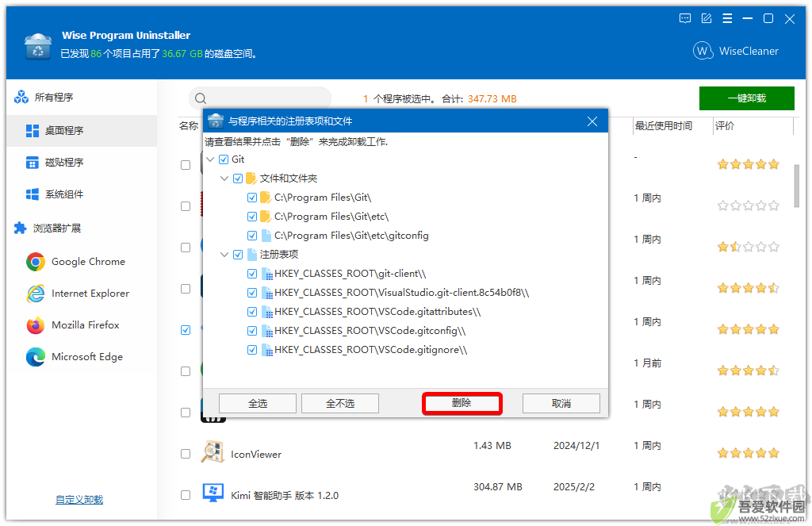Uncheck the C:\Program Files\Git\ checkbox

(252, 198)
